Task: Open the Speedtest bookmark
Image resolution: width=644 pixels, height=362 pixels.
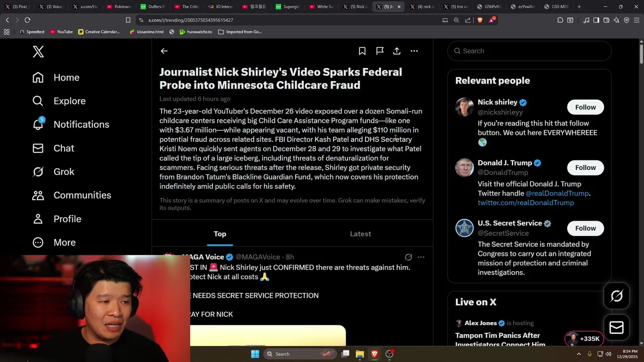Action: [x=32, y=32]
